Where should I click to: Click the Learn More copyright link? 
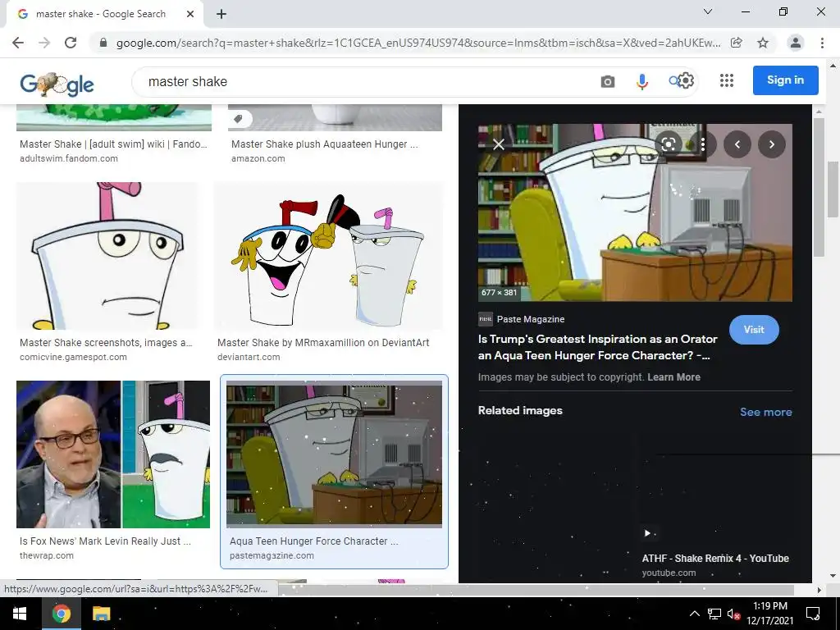coord(673,377)
